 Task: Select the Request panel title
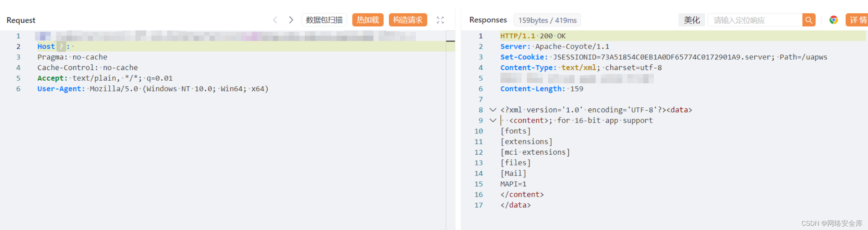(x=21, y=20)
